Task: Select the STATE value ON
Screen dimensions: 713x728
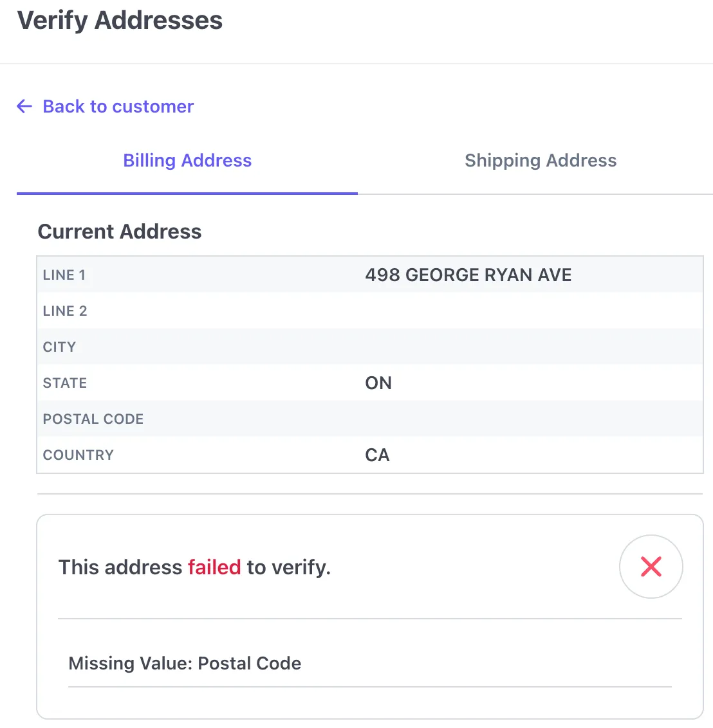Action: tap(378, 383)
